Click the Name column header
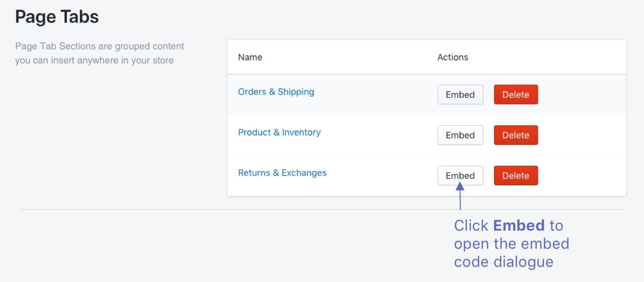This screenshot has height=282, width=644. pos(250,57)
